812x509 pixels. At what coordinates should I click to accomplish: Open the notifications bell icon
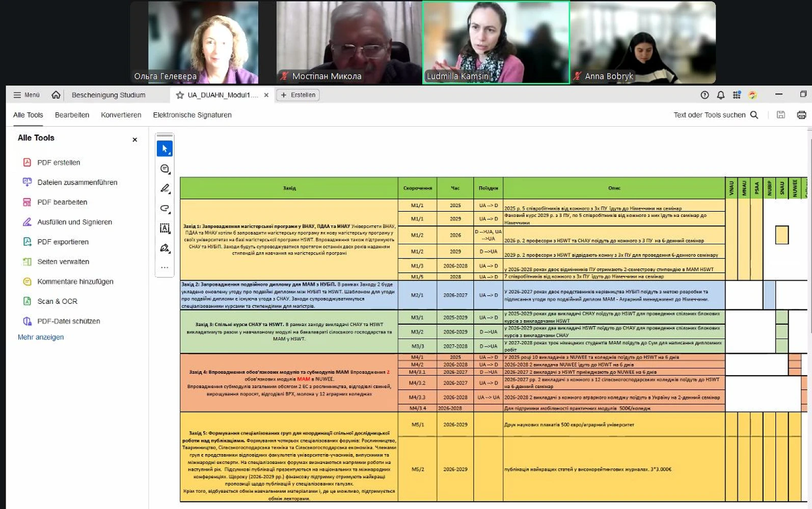pos(720,95)
